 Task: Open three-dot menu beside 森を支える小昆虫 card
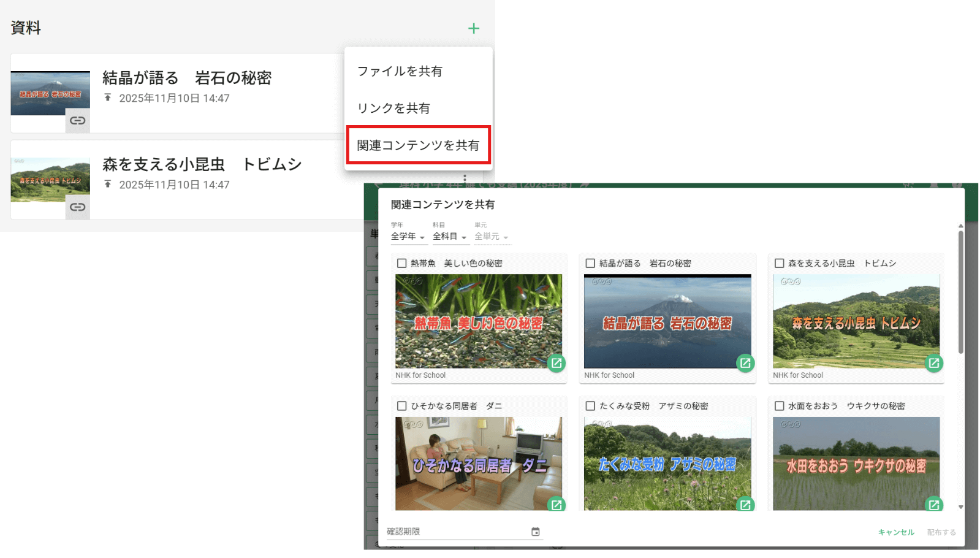pyautogui.click(x=465, y=178)
